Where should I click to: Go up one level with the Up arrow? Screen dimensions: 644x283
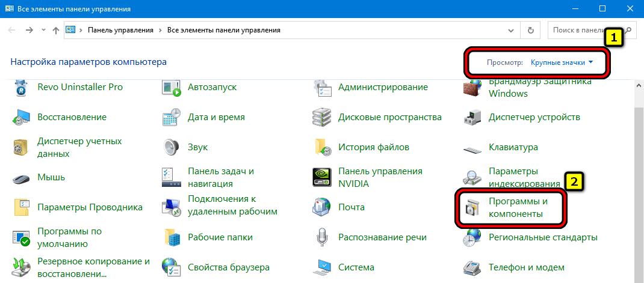click(56, 31)
